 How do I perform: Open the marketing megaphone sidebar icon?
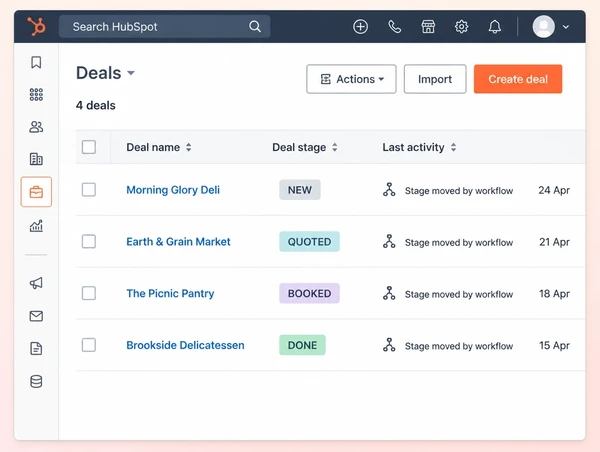(36, 283)
